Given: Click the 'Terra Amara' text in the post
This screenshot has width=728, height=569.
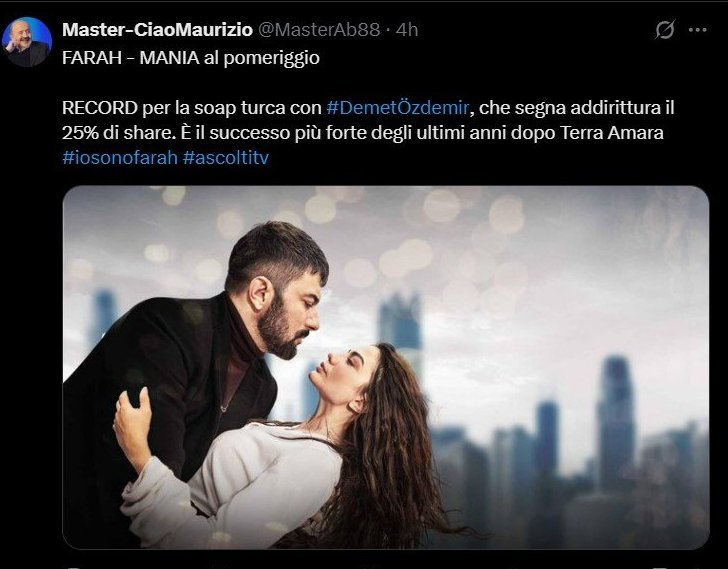Looking at the screenshot, I should (611, 133).
